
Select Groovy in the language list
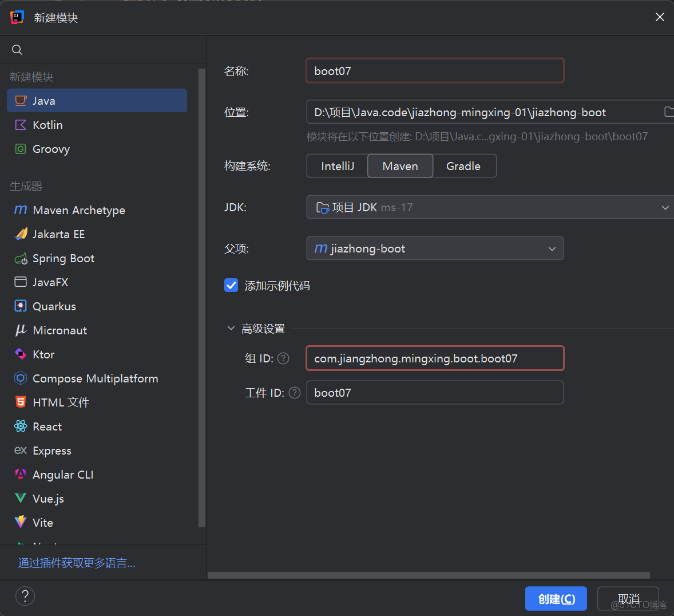pos(51,149)
